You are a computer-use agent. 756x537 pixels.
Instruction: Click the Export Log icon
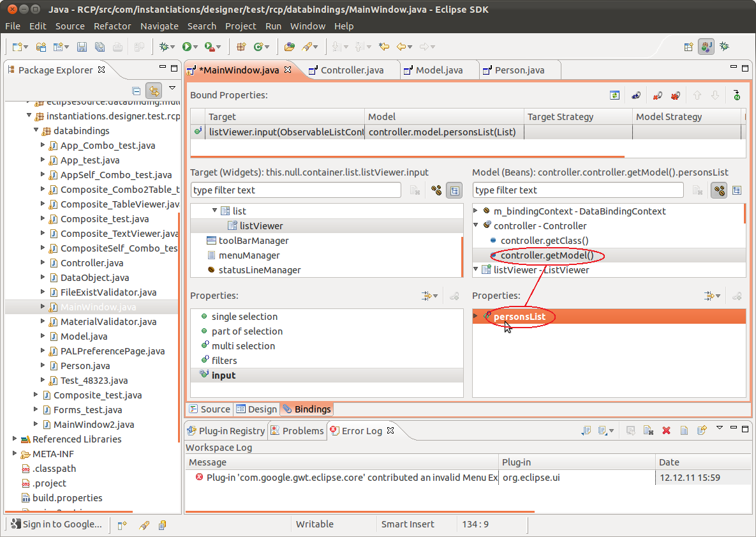tap(586, 430)
